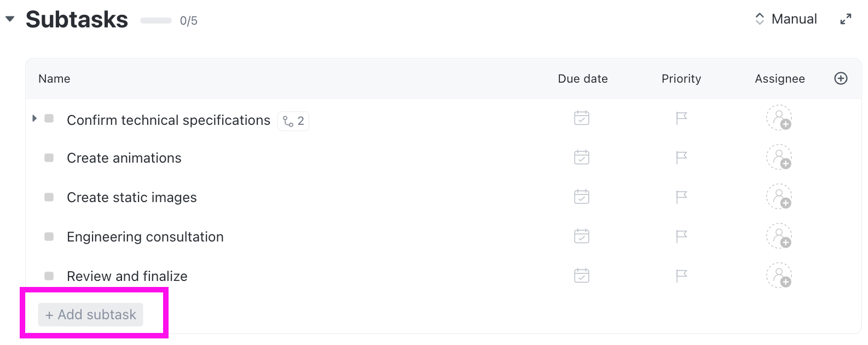
Task: Toggle status box for Create static images
Action: (x=49, y=197)
